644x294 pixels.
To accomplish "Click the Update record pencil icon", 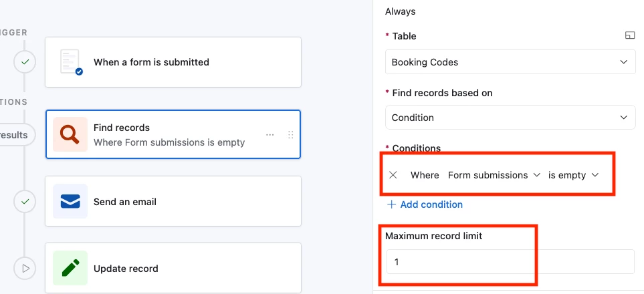I will (x=70, y=269).
